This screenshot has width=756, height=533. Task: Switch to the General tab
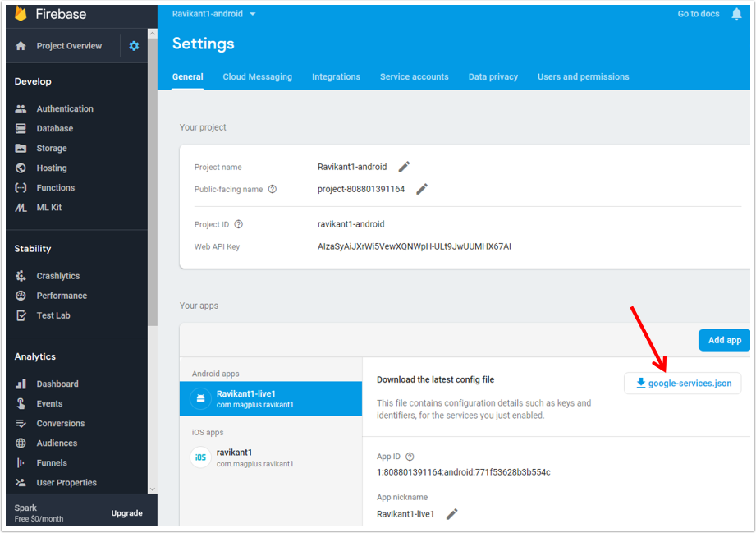187,76
